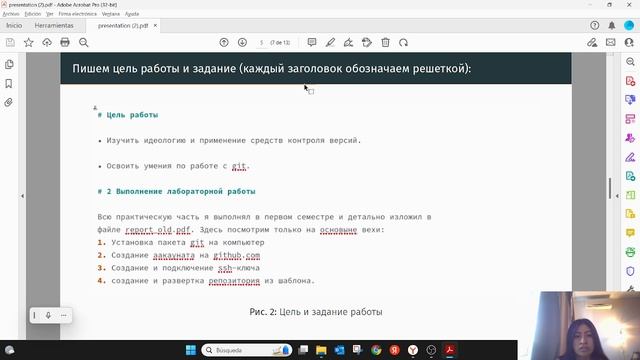This screenshot has width=640, height=360.
Task: Click the page number field
Action: (x=261, y=42)
